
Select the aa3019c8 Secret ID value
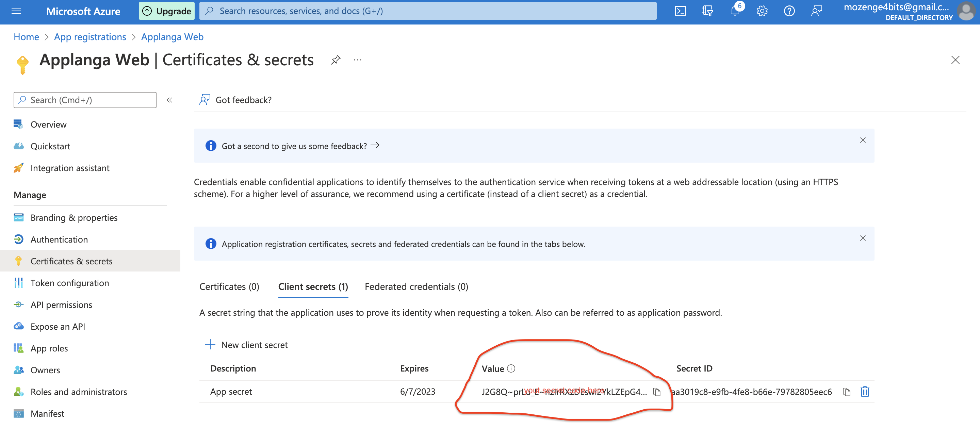click(751, 392)
